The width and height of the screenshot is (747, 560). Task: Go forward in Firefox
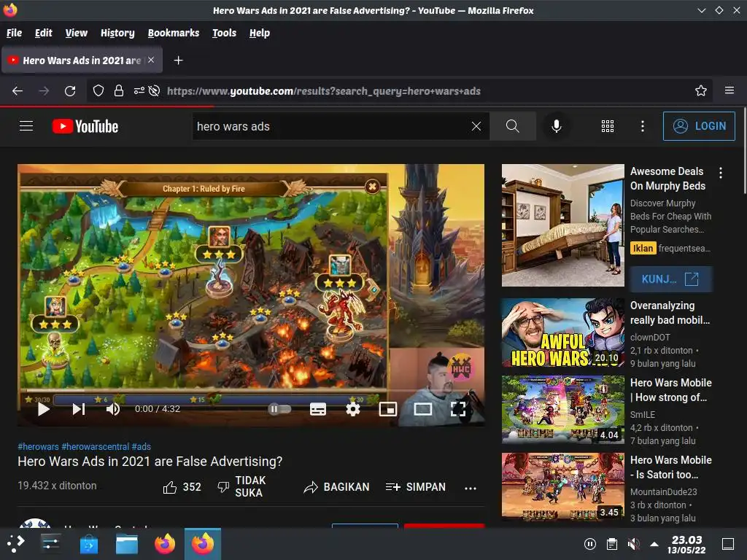tap(44, 91)
